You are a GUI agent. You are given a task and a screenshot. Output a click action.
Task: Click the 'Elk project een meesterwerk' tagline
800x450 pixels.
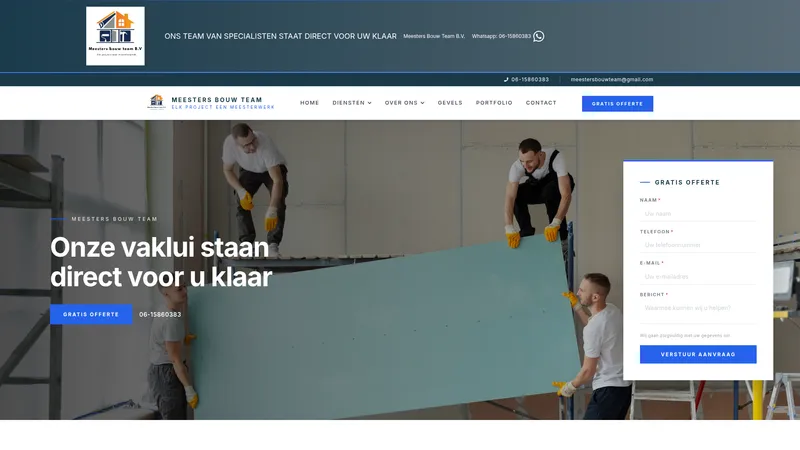pyautogui.click(x=223, y=107)
